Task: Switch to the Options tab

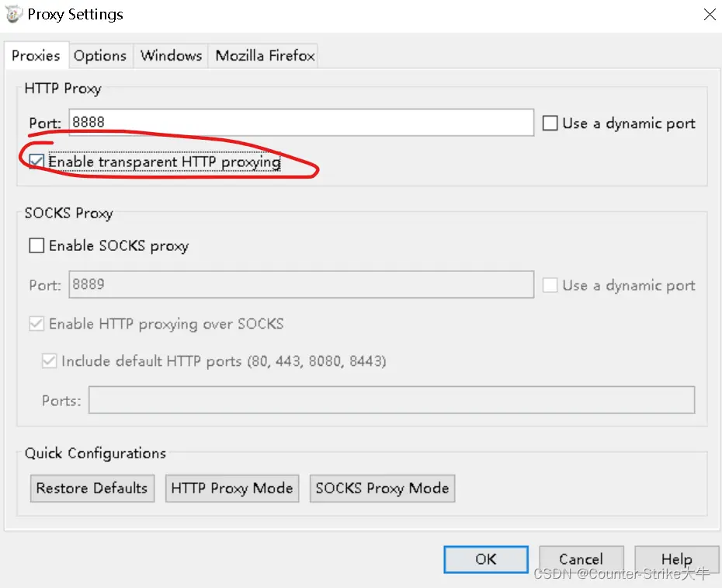Action: [x=99, y=56]
